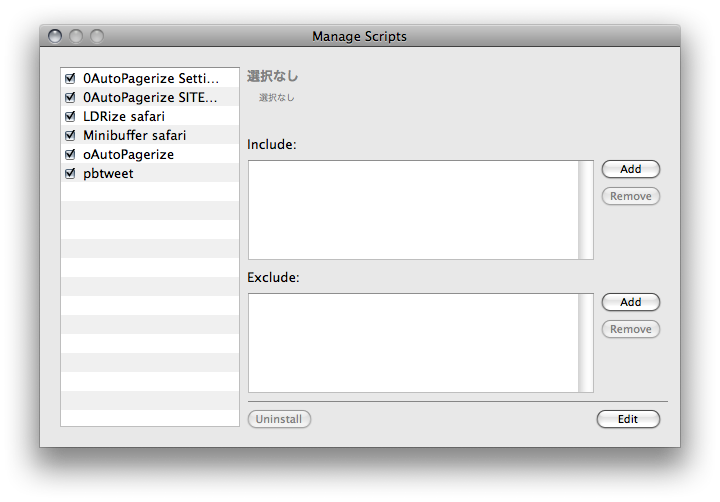The width and height of the screenshot is (720, 502).
Task: Click Add button for Exclude list
Action: coord(630,302)
